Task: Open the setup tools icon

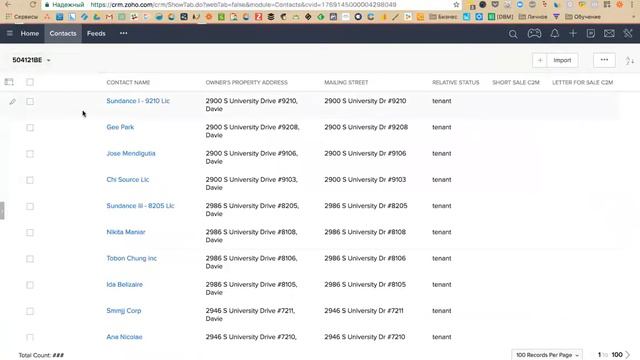Action: click(628, 33)
